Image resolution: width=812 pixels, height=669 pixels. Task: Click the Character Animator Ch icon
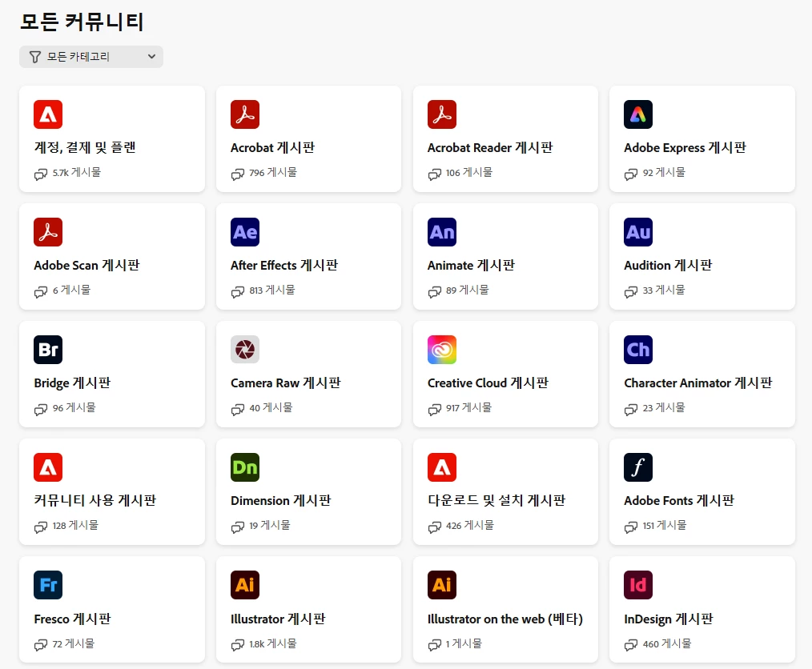tap(638, 350)
